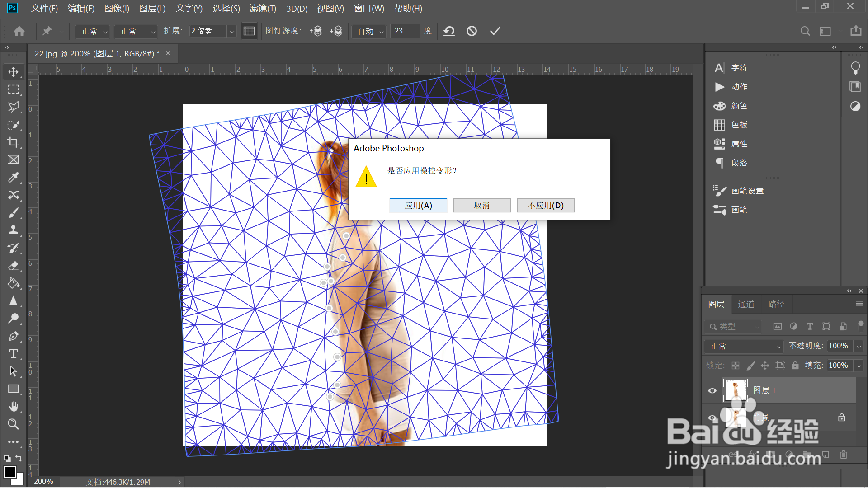Click 应用(A) in the dialog

(x=418, y=206)
